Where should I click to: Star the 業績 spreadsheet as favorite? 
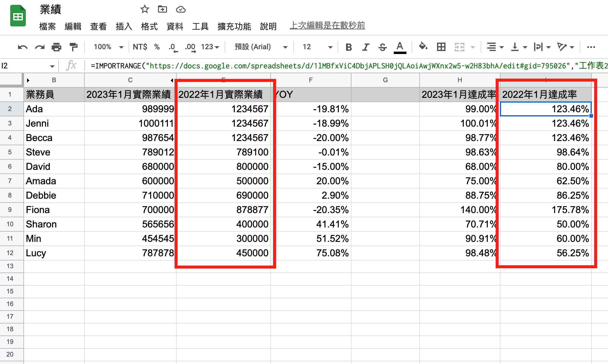point(144,9)
